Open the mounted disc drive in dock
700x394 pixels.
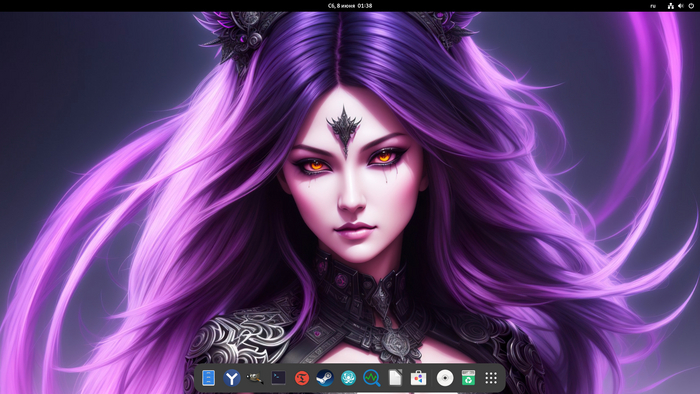(x=445, y=378)
